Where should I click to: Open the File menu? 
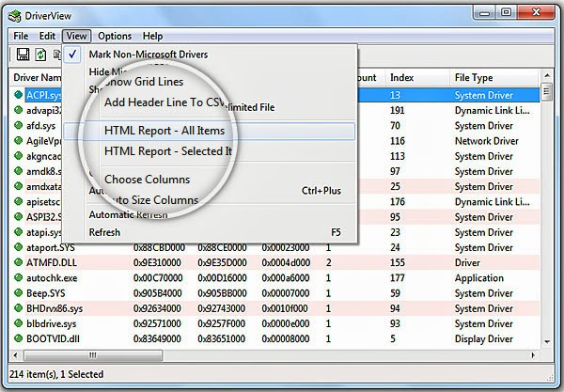(x=21, y=36)
